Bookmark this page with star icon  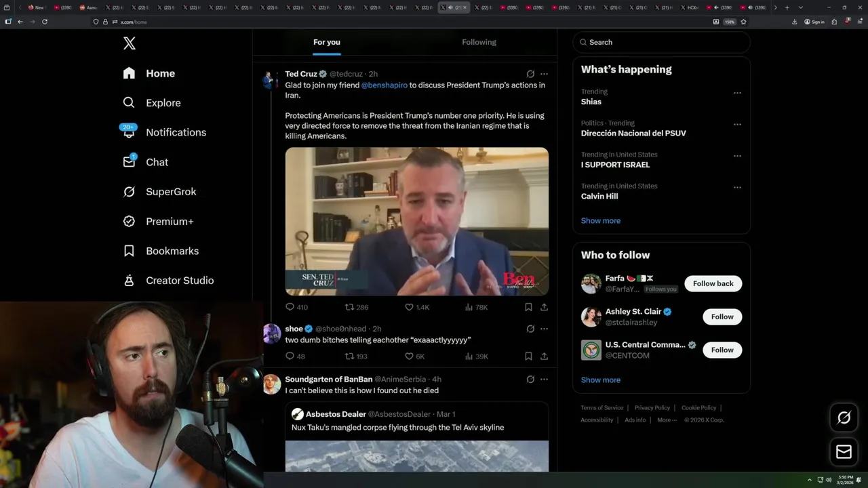click(x=744, y=22)
